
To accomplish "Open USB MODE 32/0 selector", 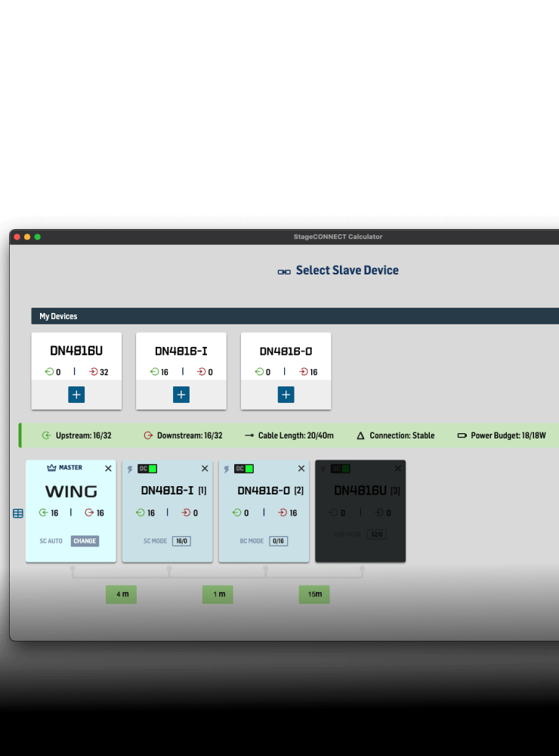I will [x=377, y=534].
